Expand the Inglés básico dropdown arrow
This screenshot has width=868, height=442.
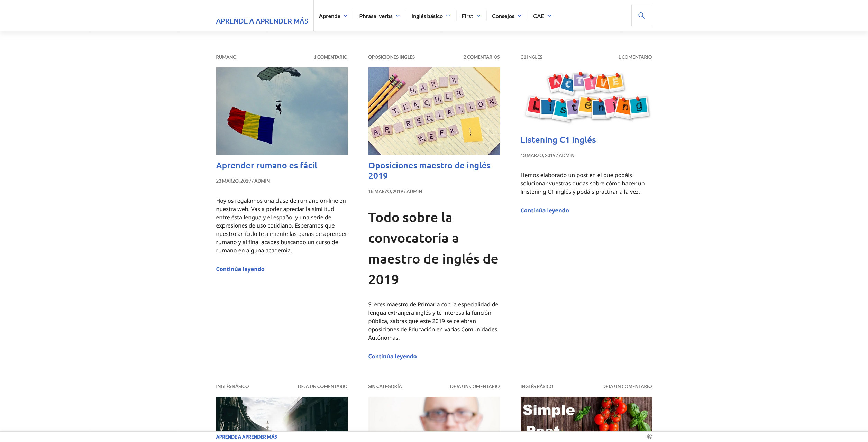pyautogui.click(x=448, y=16)
